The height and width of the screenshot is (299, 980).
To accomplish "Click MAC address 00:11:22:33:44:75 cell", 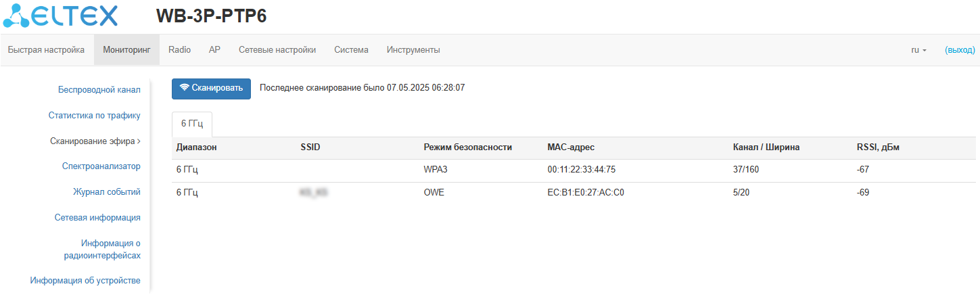I will 582,170.
